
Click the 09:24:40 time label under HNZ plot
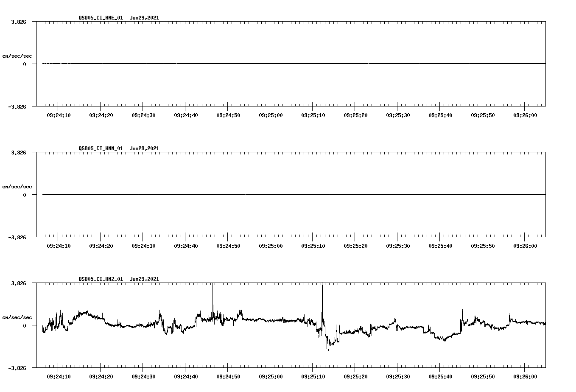186,377
